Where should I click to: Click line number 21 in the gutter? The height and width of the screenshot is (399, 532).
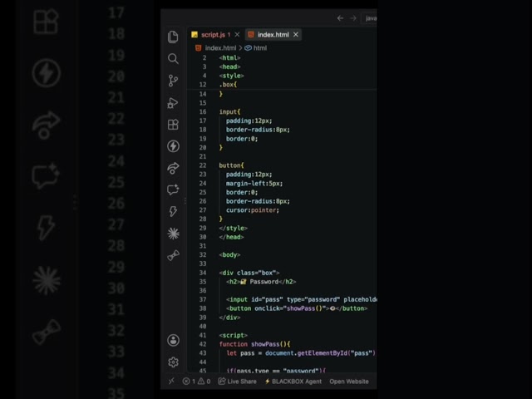[203, 156]
